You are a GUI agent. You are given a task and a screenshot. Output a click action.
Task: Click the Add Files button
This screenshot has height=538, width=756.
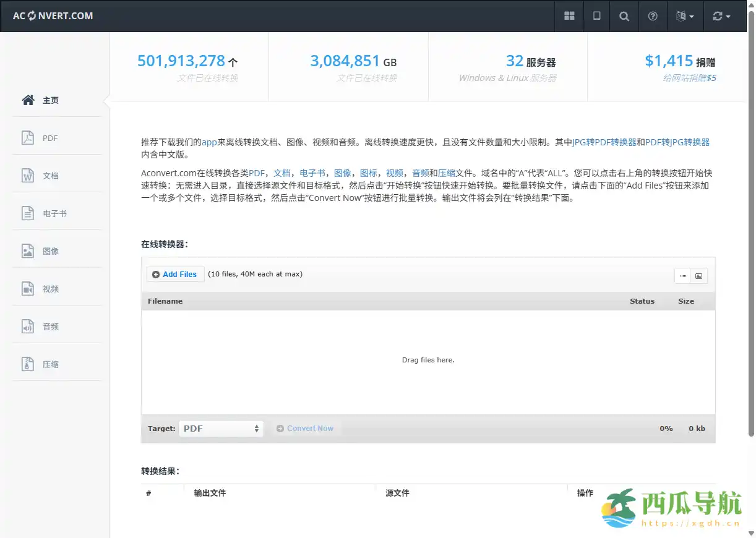tap(175, 274)
